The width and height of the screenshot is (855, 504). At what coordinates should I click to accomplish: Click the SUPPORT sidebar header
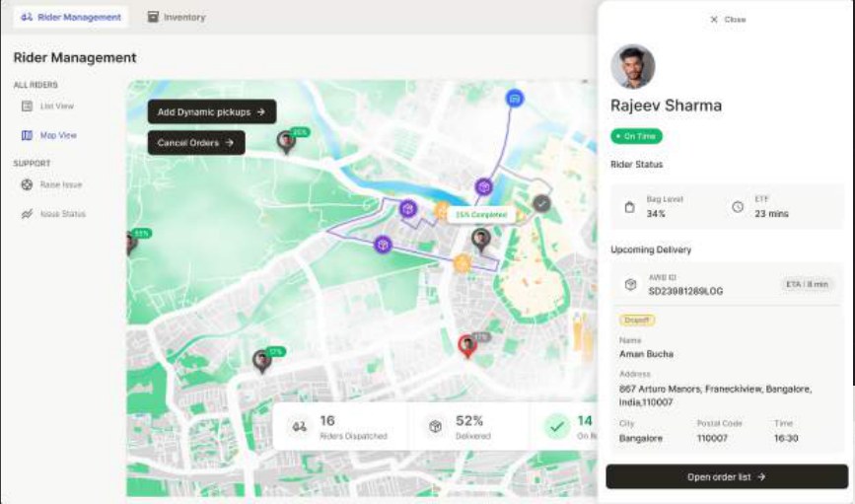tap(32, 164)
